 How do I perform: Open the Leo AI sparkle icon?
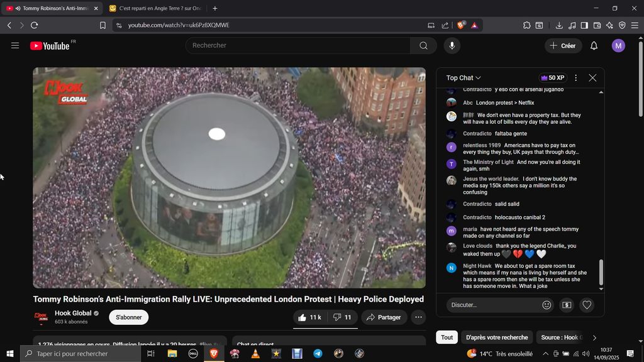coord(609,25)
